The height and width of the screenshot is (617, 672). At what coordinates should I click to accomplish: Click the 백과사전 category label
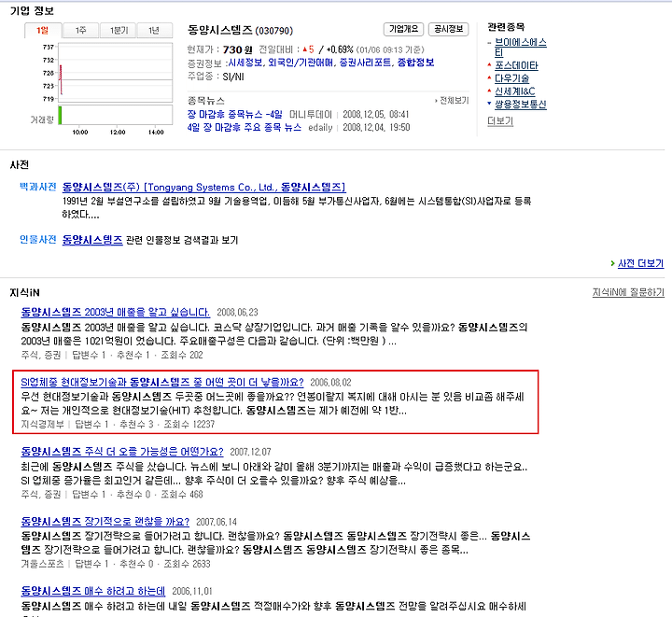click(38, 187)
